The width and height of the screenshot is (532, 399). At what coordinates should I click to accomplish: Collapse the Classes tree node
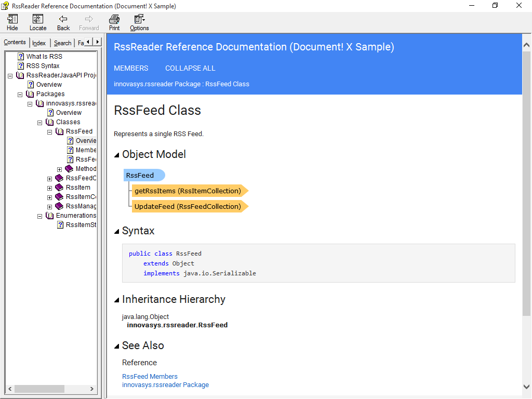pyautogui.click(x=39, y=123)
